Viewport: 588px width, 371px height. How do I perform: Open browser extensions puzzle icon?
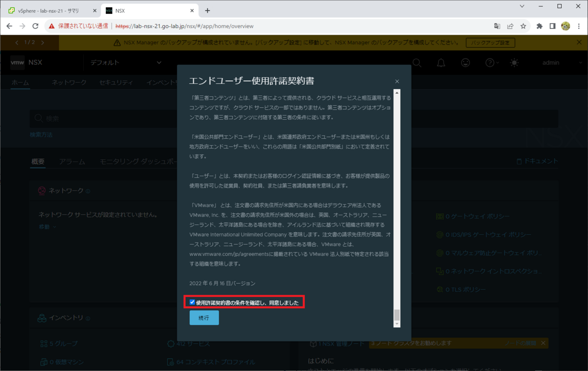539,26
